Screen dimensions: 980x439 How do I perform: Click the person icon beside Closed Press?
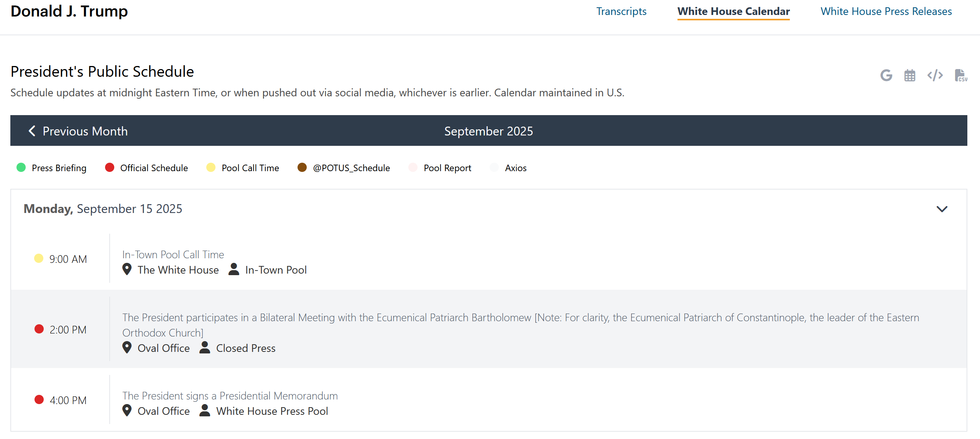205,348
